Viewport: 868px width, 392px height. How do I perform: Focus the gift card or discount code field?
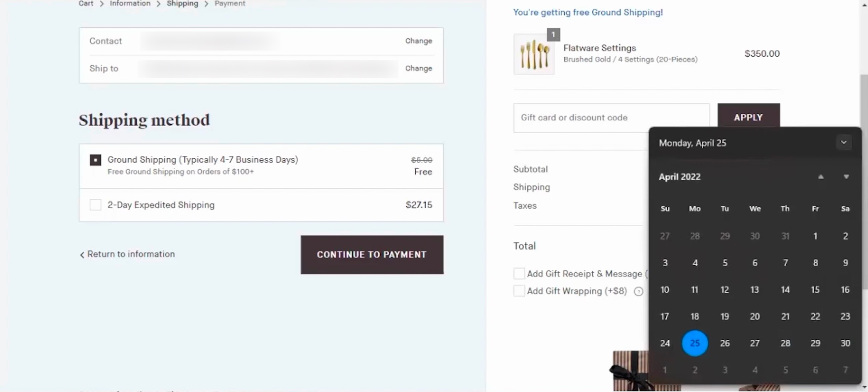coord(611,117)
